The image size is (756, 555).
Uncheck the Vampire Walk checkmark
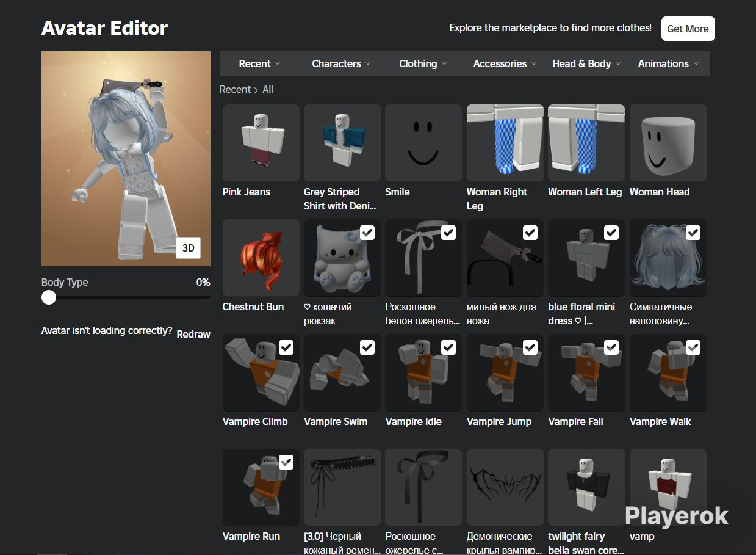693,347
